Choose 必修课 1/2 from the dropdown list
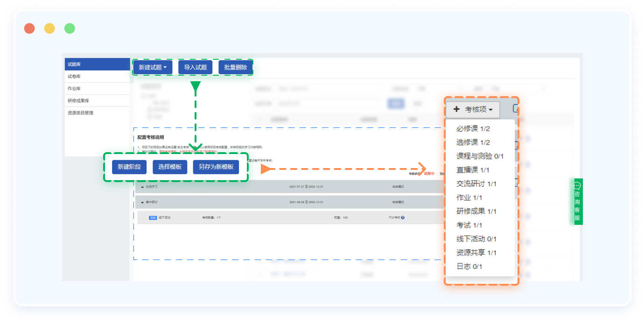This screenshot has width=644, height=323. tap(473, 128)
